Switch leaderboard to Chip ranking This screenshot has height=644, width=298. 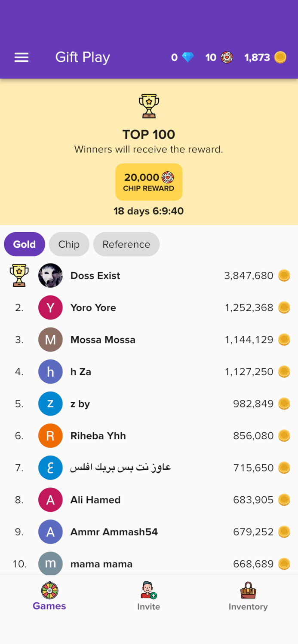click(x=69, y=244)
